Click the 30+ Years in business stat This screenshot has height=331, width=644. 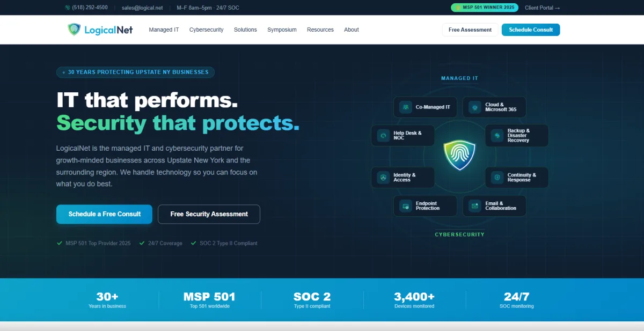pos(107,300)
